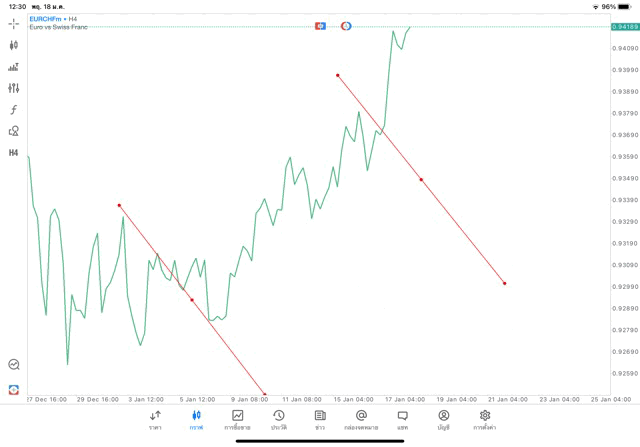Open the Settings (การตั้งค่า) gear tab
This screenshot has height=447, width=640.
485,420
